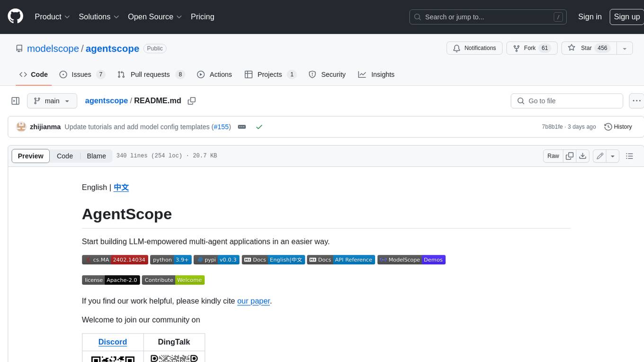The height and width of the screenshot is (362, 644).
Task: Open the Issues tab
Action: coord(82,74)
